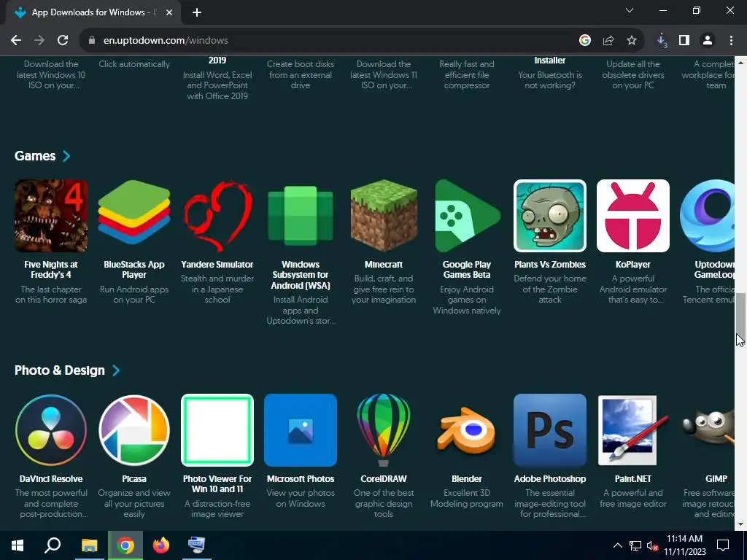Click the Picasa title link
The image size is (747, 560).
pos(134,478)
